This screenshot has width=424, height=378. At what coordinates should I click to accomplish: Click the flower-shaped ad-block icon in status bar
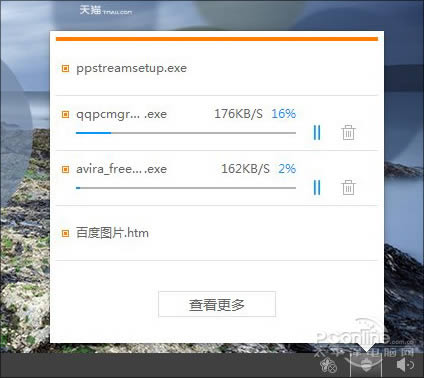tap(328, 365)
